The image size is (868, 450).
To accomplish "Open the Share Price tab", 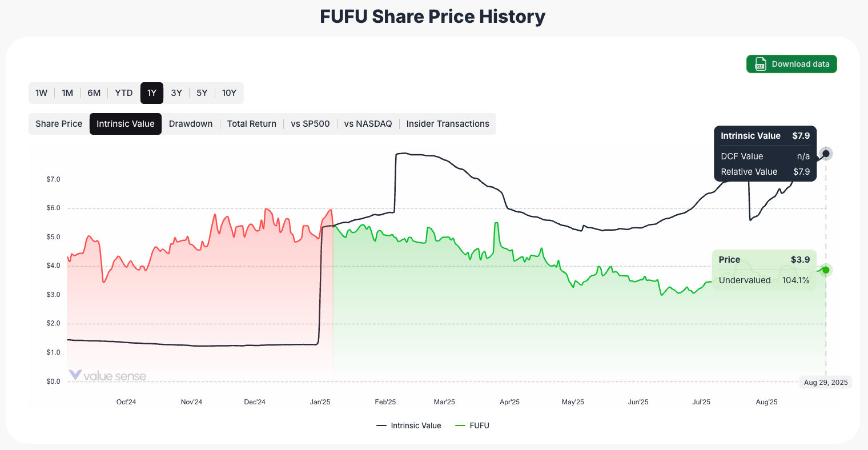I will pos(58,123).
